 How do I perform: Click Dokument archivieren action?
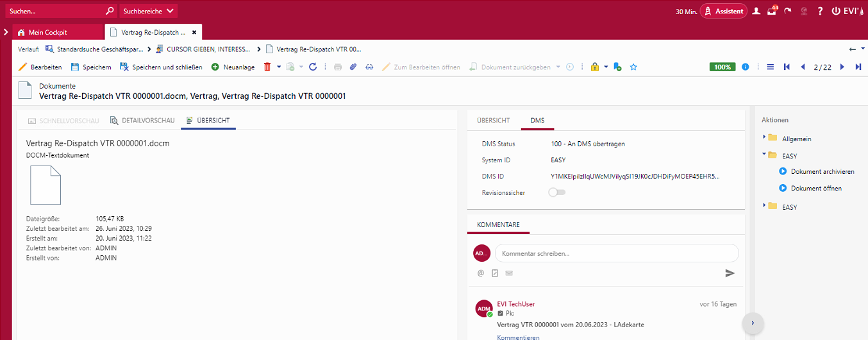[822, 171]
